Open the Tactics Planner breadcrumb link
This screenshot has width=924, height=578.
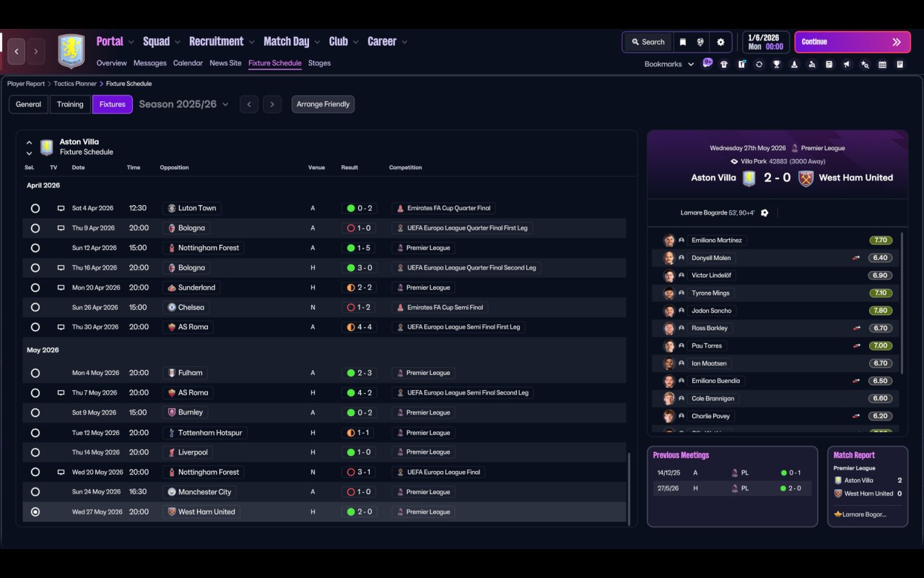click(x=75, y=84)
